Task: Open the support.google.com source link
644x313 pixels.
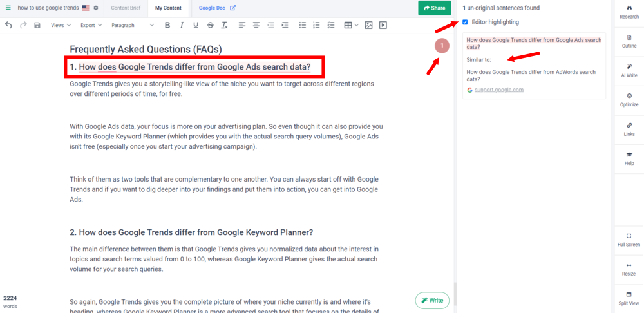Action: point(499,90)
